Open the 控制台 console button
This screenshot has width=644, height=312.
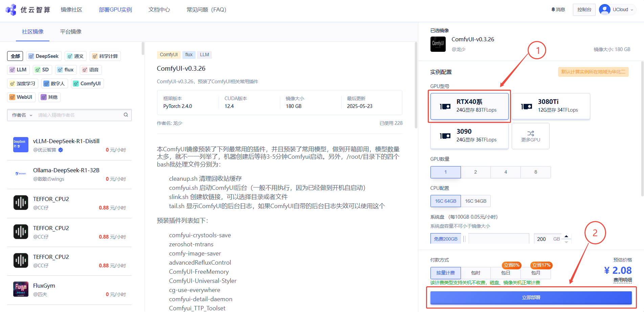point(584,9)
